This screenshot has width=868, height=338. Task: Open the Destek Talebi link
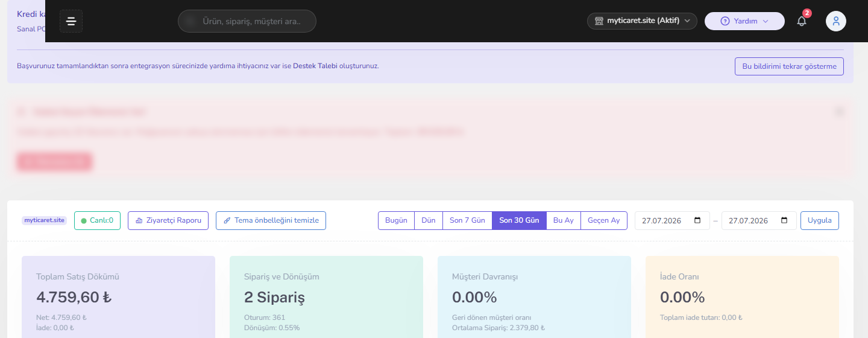(315, 66)
